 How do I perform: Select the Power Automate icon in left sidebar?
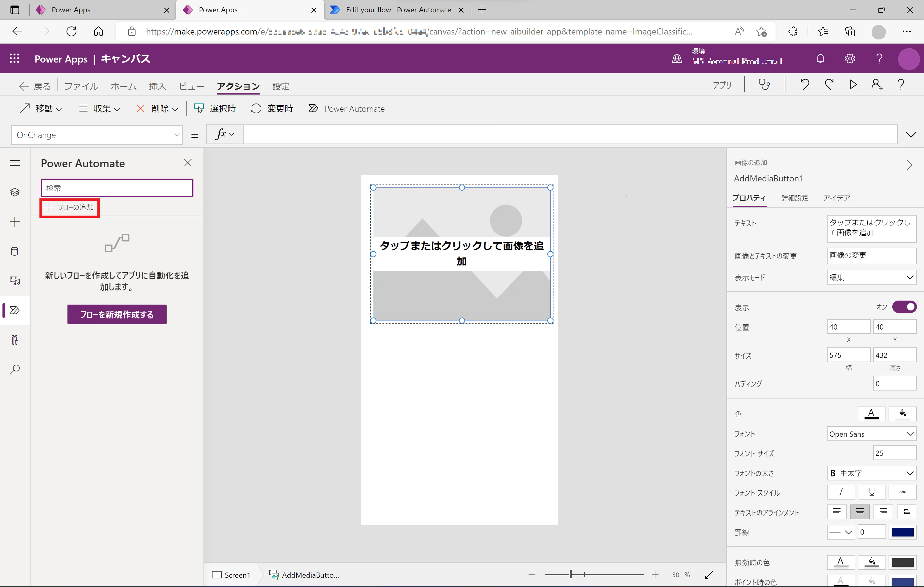click(x=14, y=310)
